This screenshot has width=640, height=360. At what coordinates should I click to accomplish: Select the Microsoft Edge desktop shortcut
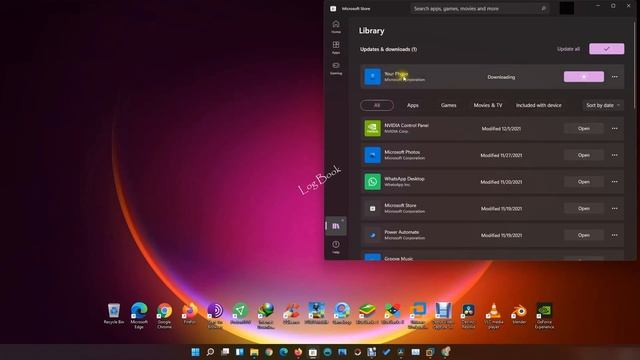point(139,315)
